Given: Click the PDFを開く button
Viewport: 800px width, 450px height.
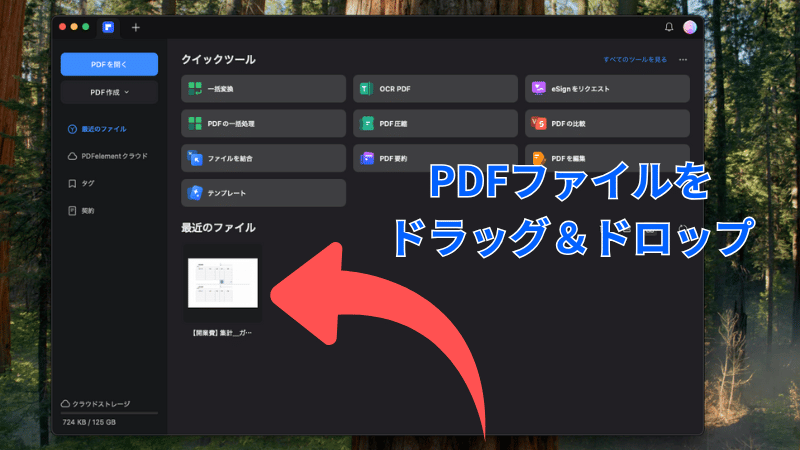Looking at the screenshot, I should (x=109, y=64).
